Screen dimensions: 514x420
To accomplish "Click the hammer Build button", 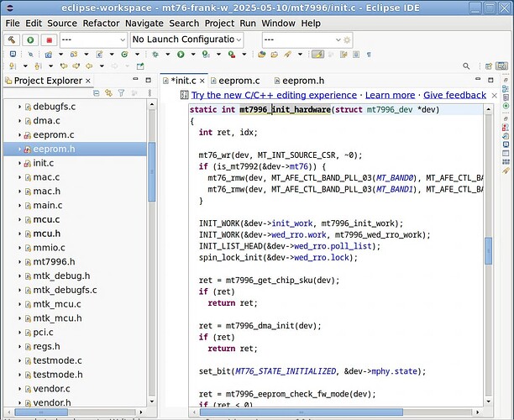I will (x=12, y=40).
